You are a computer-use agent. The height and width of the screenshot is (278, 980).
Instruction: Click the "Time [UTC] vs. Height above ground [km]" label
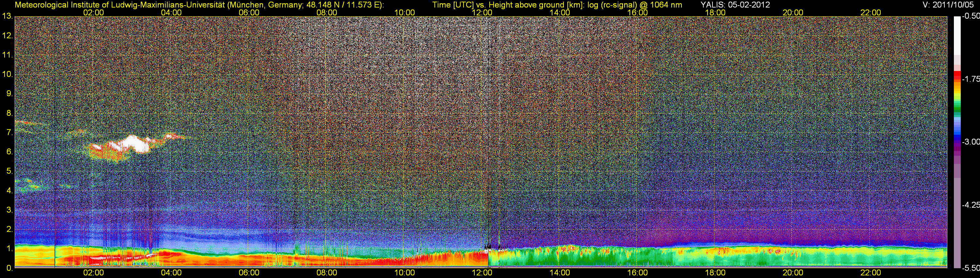pyautogui.click(x=508, y=5)
